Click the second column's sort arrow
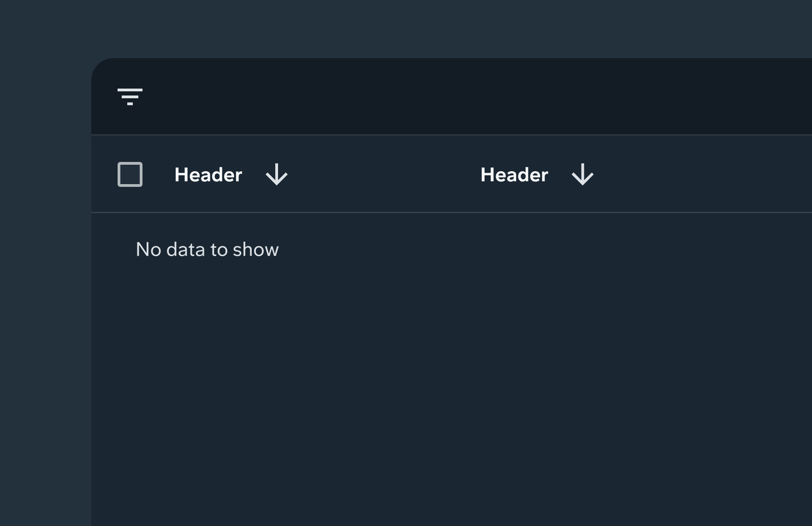The height and width of the screenshot is (526, 812). (x=582, y=174)
